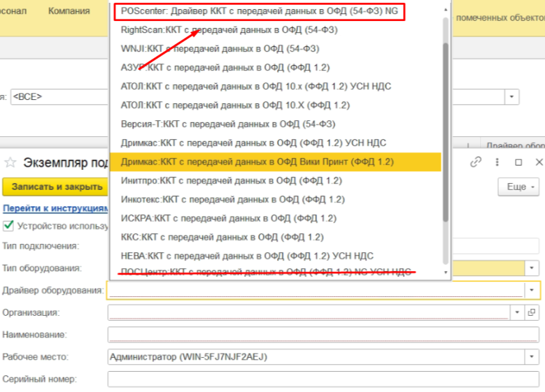The image size is (545, 392).
Task: Click Драйвер оборудования input field
Action: tap(316, 290)
